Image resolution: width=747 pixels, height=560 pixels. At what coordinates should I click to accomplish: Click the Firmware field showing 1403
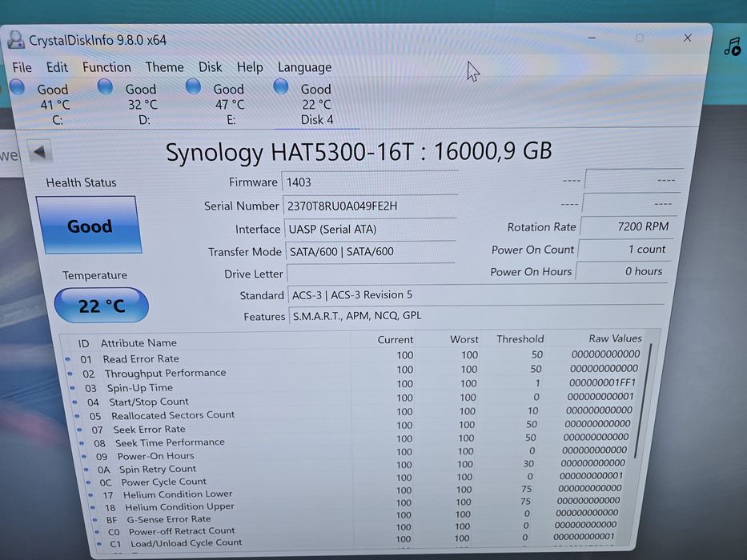point(370,182)
